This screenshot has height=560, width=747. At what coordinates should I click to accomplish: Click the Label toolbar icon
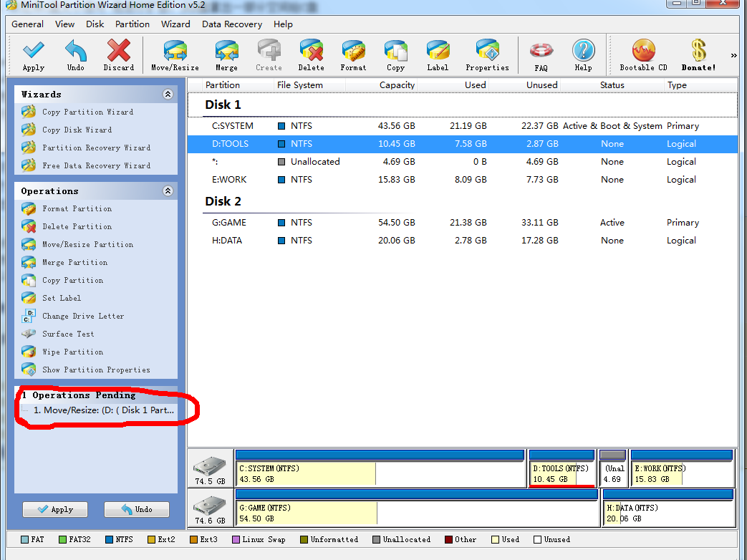[x=438, y=54]
